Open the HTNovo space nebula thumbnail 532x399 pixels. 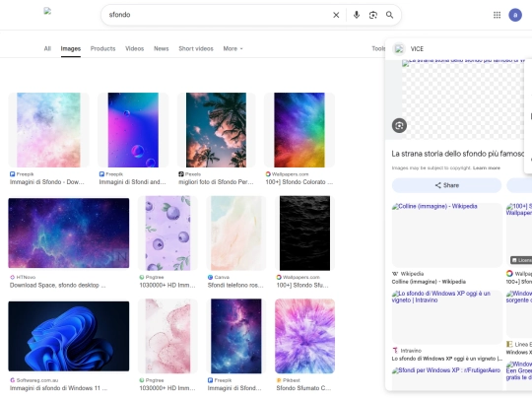click(x=69, y=233)
